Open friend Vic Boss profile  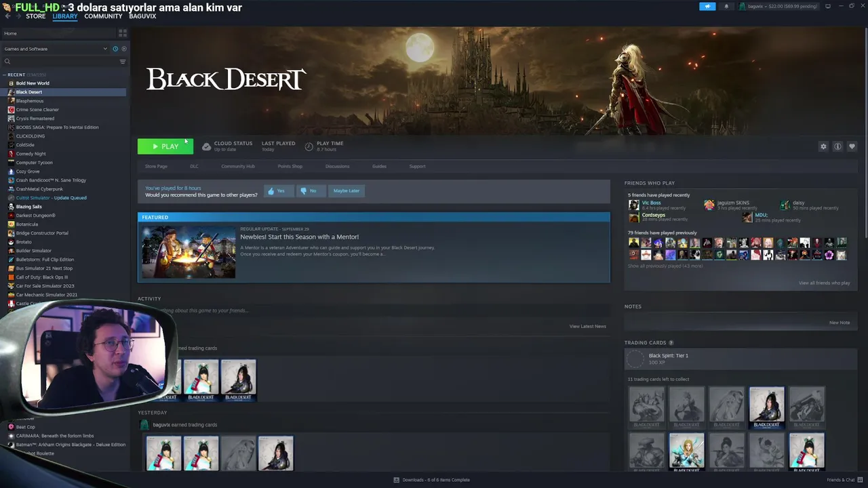point(651,203)
